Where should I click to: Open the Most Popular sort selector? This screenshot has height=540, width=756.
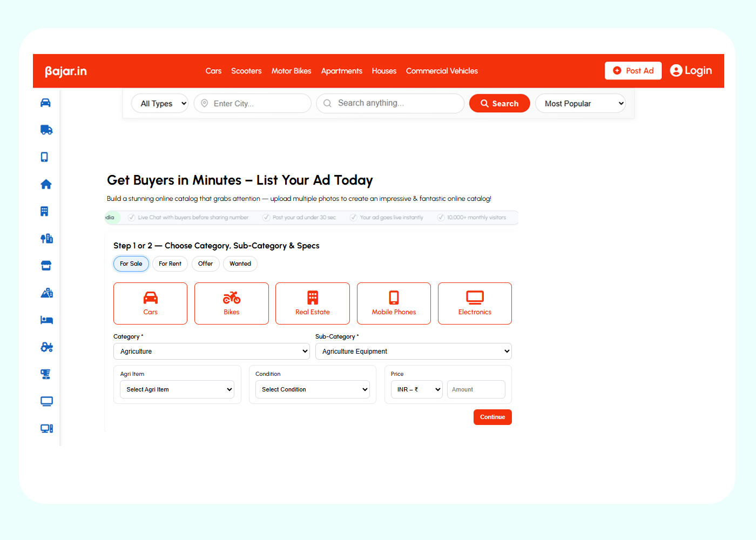point(580,103)
